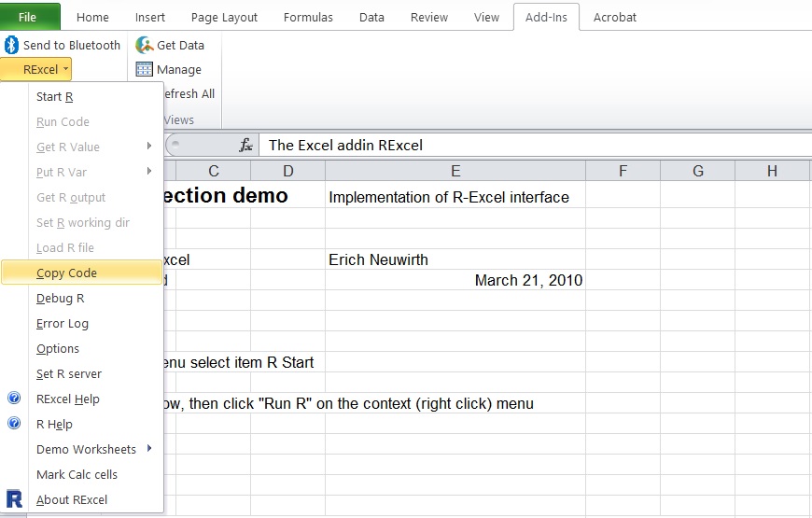Open the View ribbon tab
The image size is (812, 518).
pyautogui.click(x=486, y=17)
